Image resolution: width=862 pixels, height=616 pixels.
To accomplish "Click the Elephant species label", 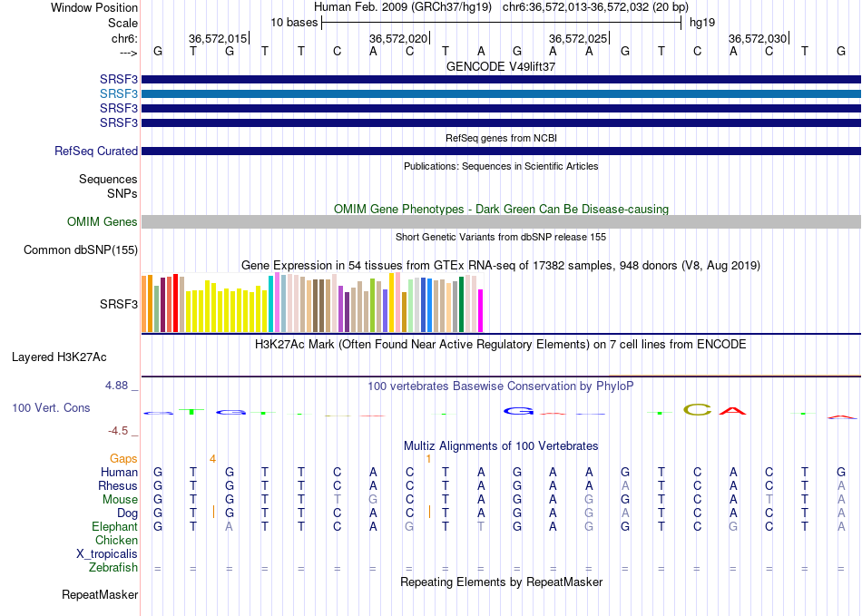I will [114, 527].
